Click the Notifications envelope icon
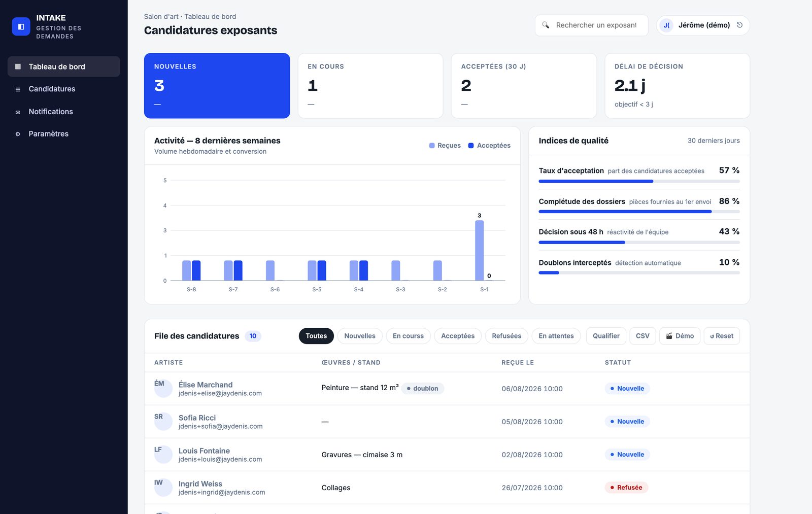This screenshot has width=812, height=514. pyautogui.click(x=18, y=112)
